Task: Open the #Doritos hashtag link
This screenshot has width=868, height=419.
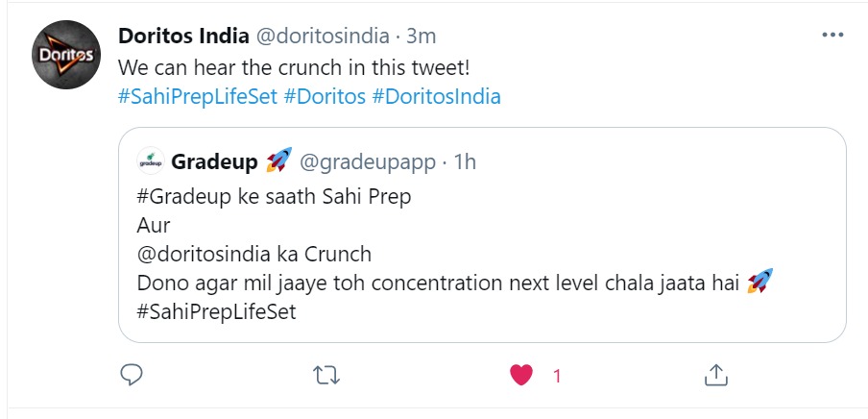Action: tap(324, 97)
